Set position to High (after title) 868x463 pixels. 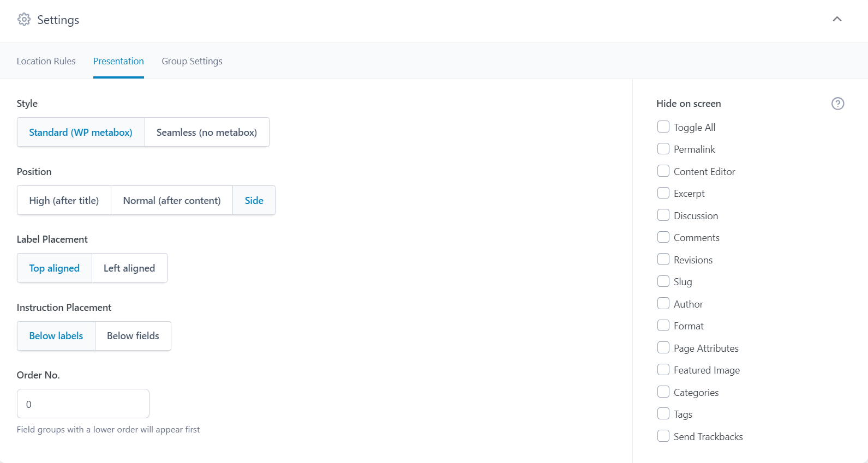tap(64, 200)
